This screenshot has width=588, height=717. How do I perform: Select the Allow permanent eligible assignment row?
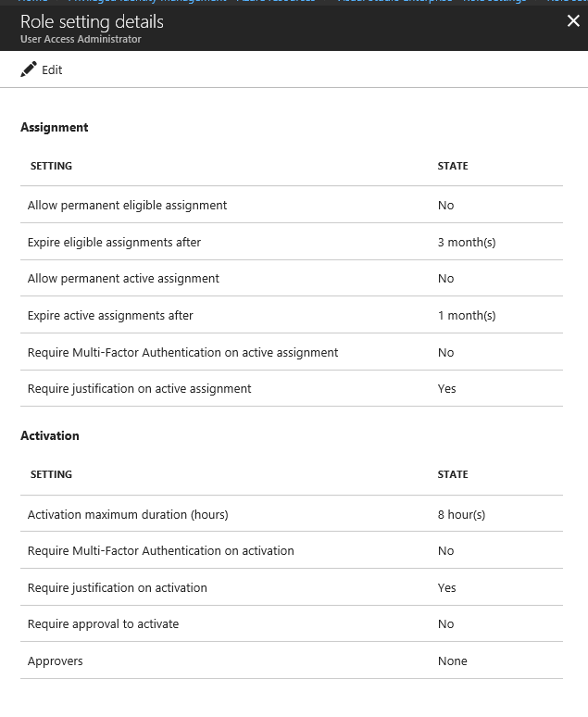click(x=127, y=205)
